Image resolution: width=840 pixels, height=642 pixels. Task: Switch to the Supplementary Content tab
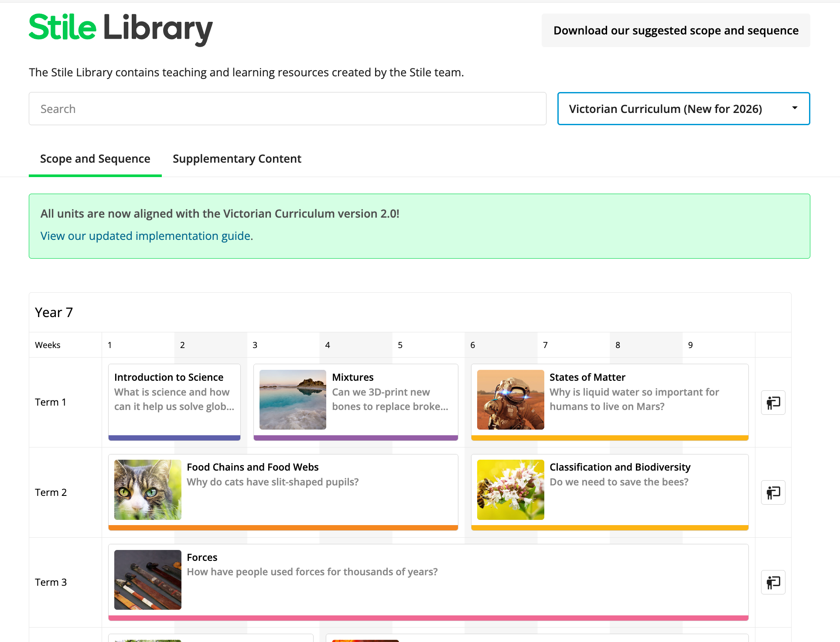click(x=237, y=159)
